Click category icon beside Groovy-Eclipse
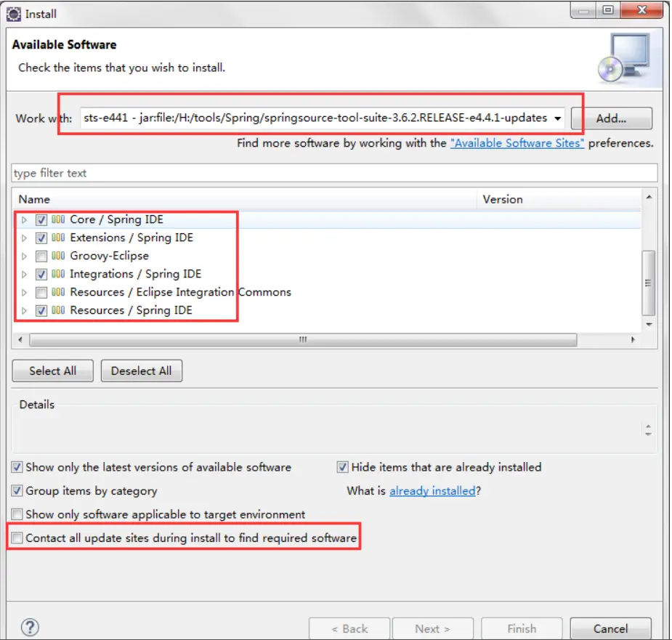672x640 pixels. point(58,256)
